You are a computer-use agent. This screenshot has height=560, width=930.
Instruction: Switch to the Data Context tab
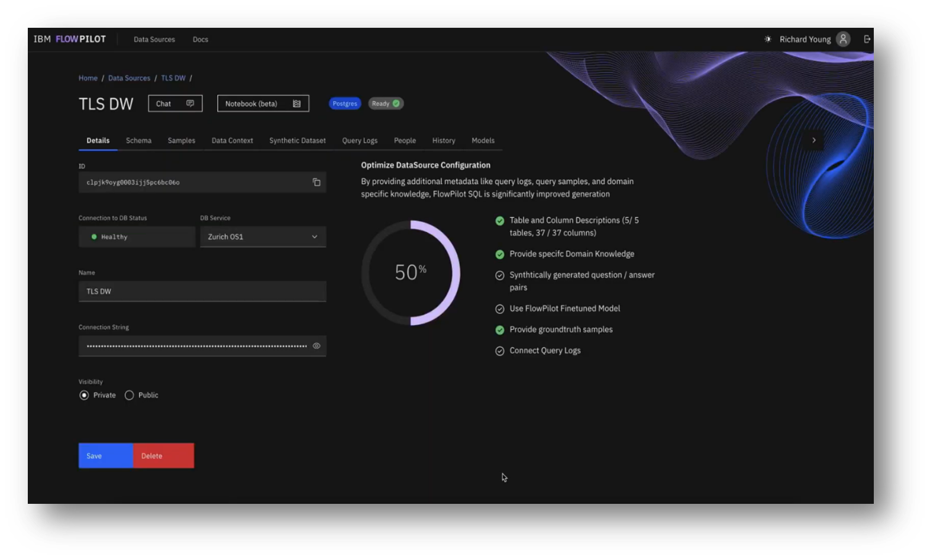tap(233, 141)
